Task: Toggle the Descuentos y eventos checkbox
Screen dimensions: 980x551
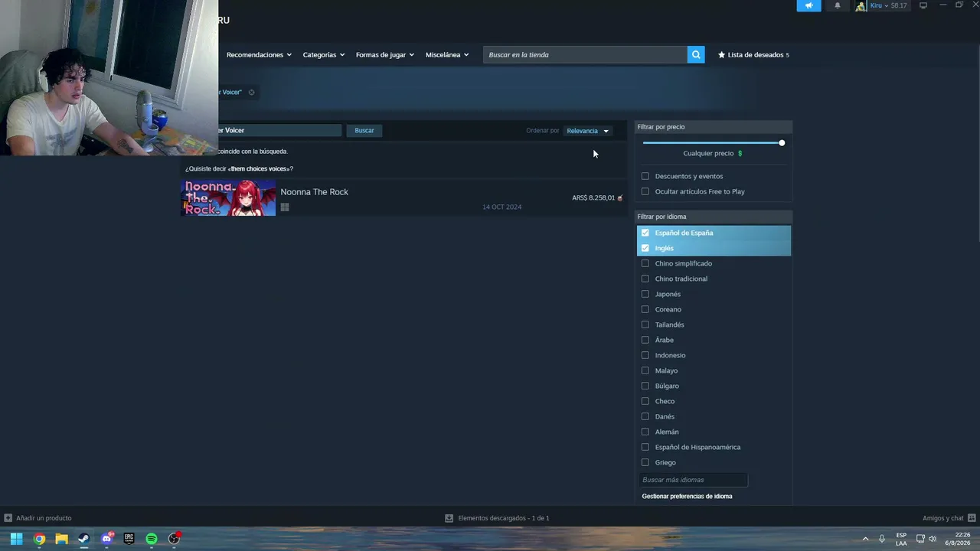Action: (645, 176)
